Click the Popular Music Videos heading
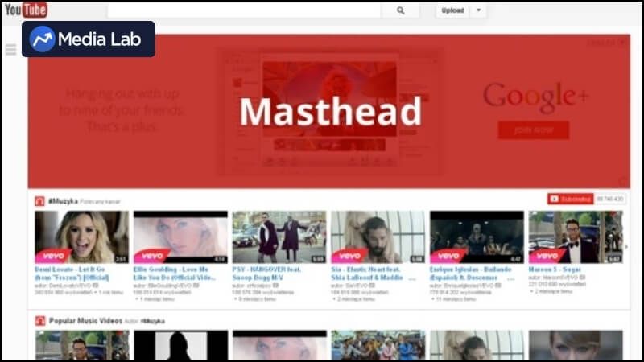The height and width of the screenshot is (362, 644). [85, 320]
